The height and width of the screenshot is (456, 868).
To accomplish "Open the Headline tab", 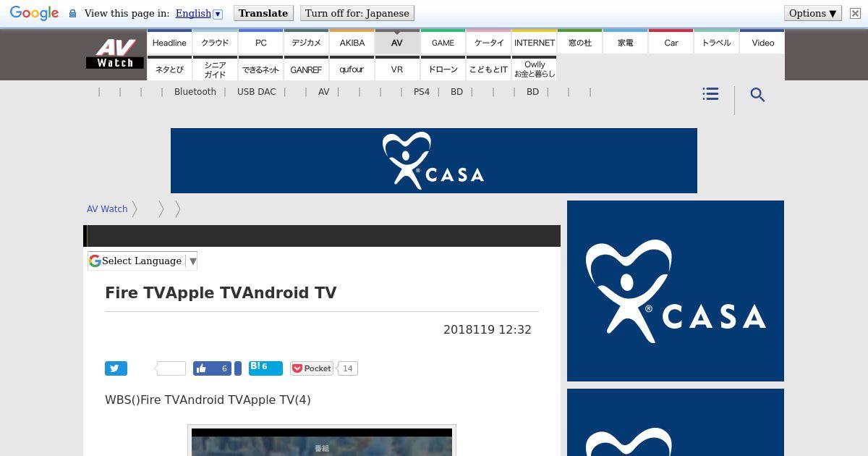I will pos(169,42).
